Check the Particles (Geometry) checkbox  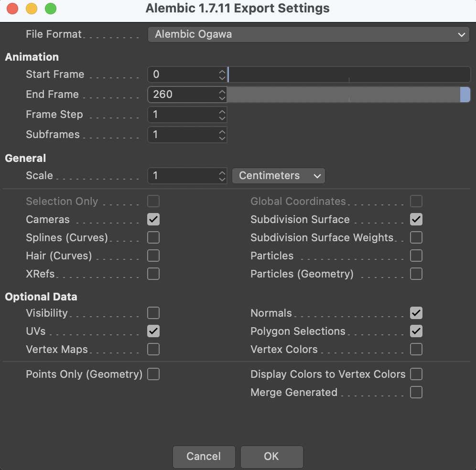(416, 274)
